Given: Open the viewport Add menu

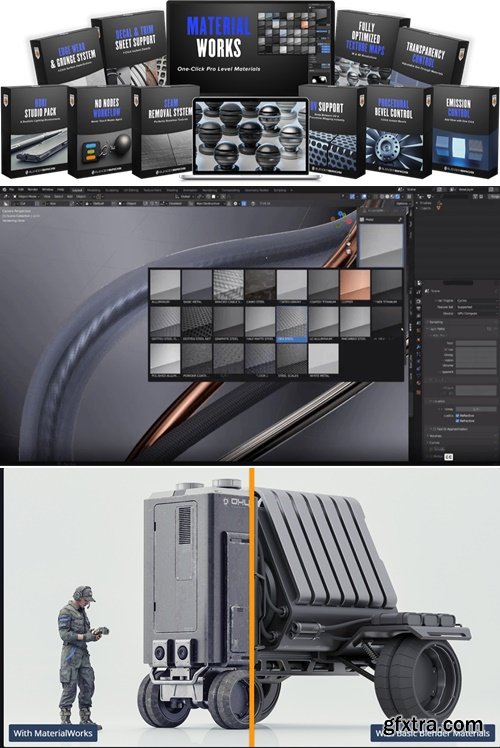Looking at the screenshot, I should [x=70, y=196].
